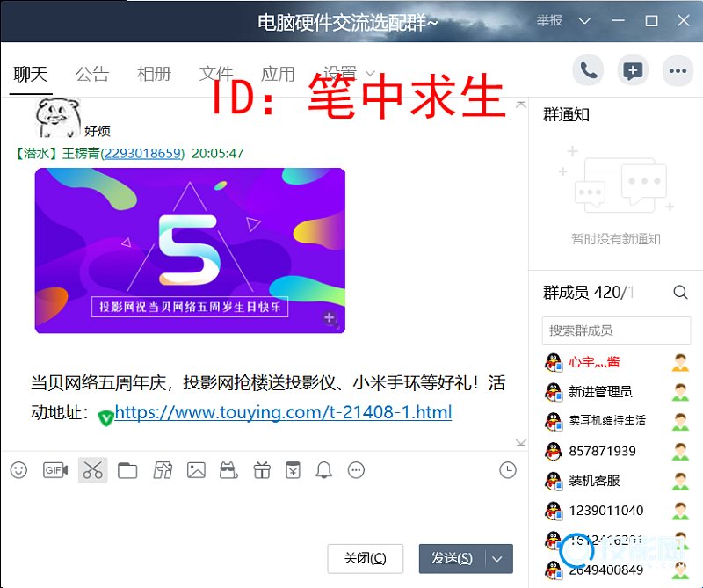
Task: Click the 搜索群成员 search field
Action: pyautogui.click(x=616, y=330)
